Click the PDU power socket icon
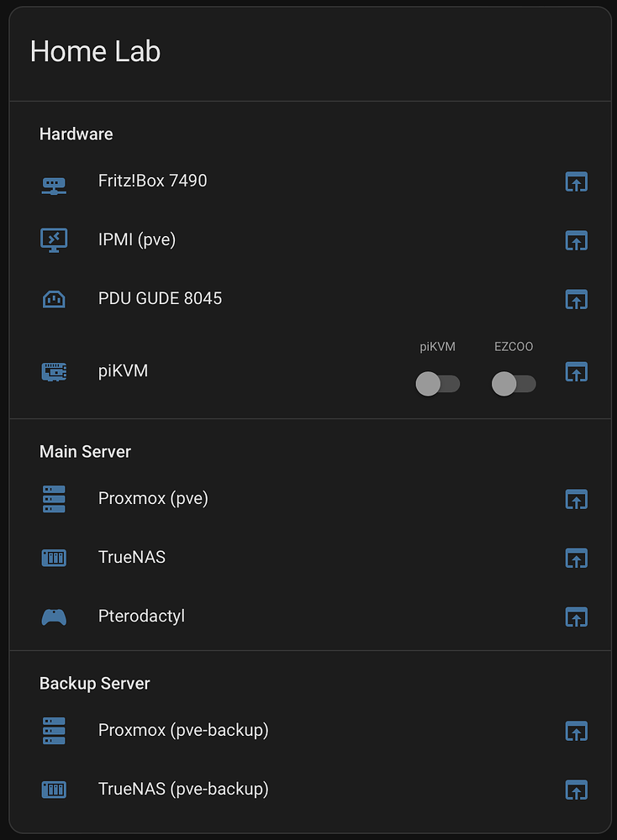 (54, 299)
